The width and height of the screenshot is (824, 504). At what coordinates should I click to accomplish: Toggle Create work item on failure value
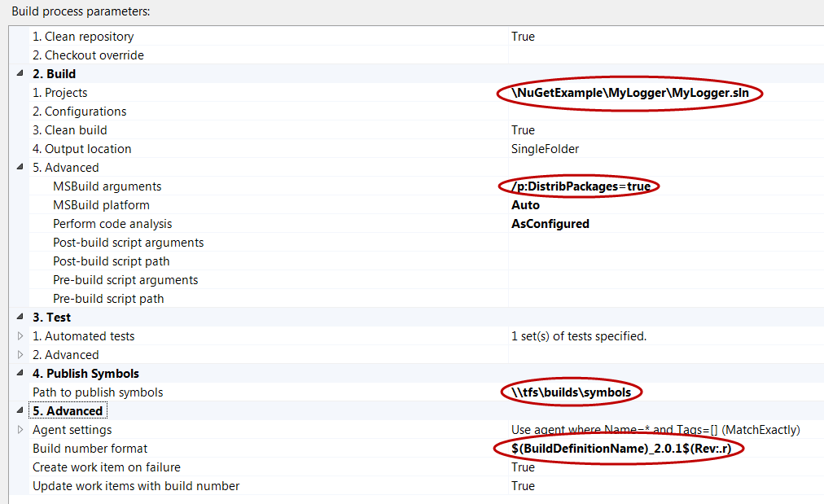(x=523, y=467)
